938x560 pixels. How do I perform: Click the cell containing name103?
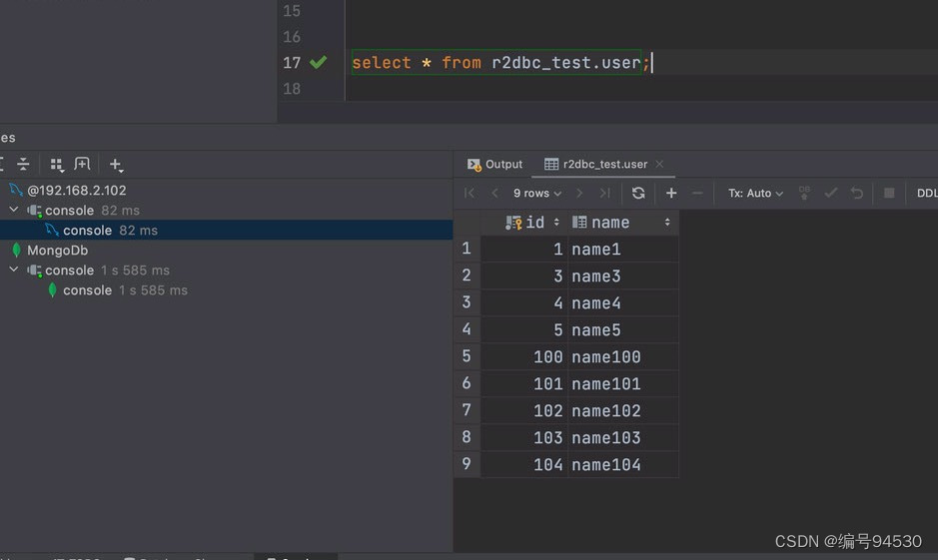(x=622, y=437)
